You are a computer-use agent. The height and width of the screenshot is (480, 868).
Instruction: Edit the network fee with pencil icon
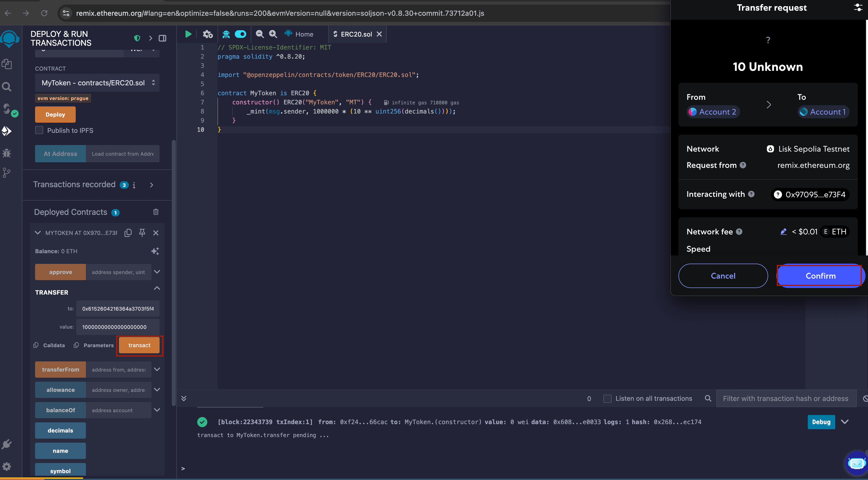(x=783, y=231)
